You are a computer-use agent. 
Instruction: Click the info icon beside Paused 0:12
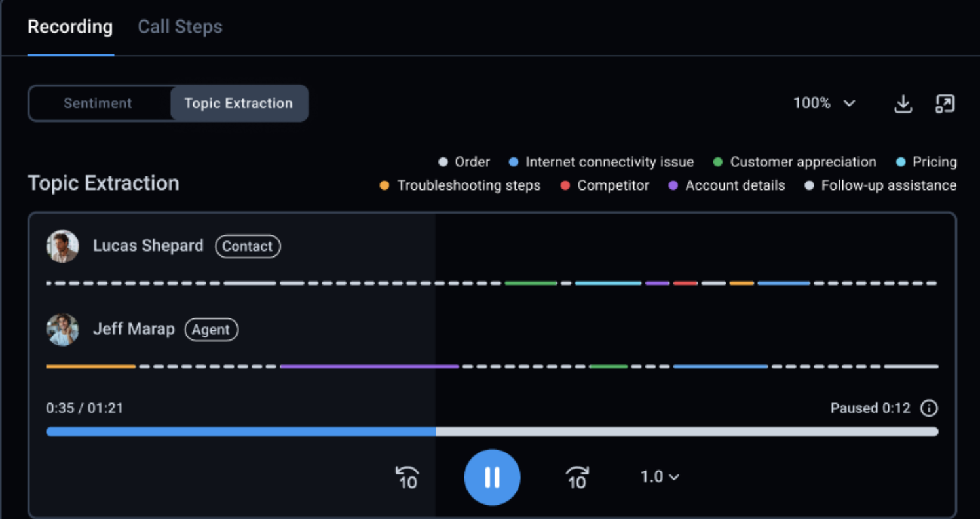coord(929,408)
